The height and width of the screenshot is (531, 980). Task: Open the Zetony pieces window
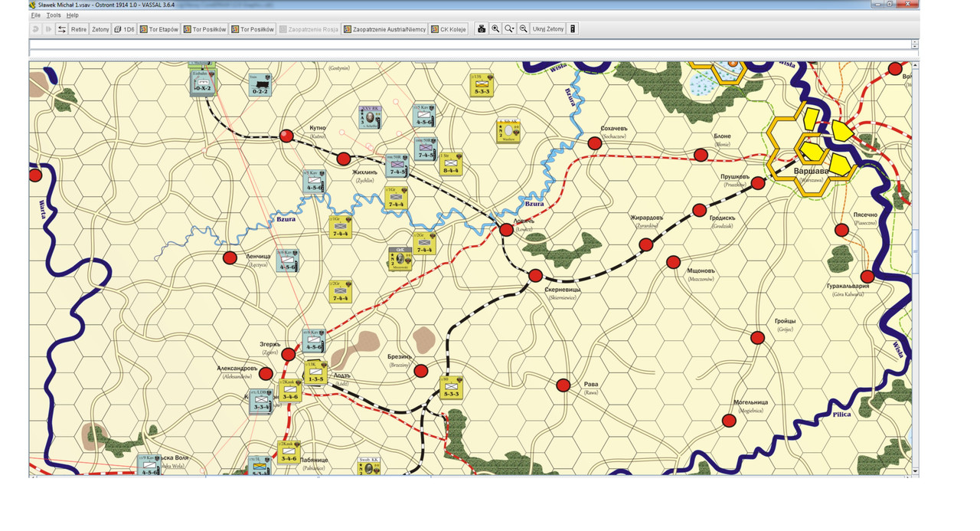(100, 29)
